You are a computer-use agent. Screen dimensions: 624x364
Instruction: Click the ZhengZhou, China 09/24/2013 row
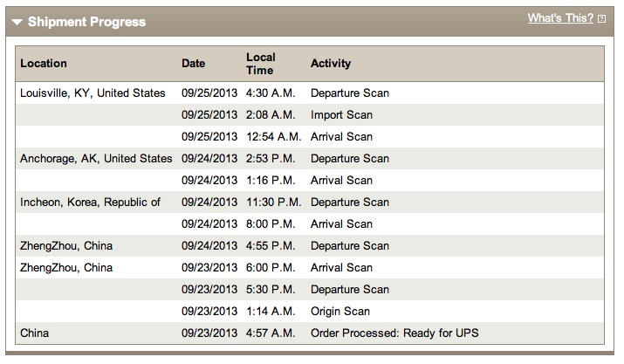[310, 245]
